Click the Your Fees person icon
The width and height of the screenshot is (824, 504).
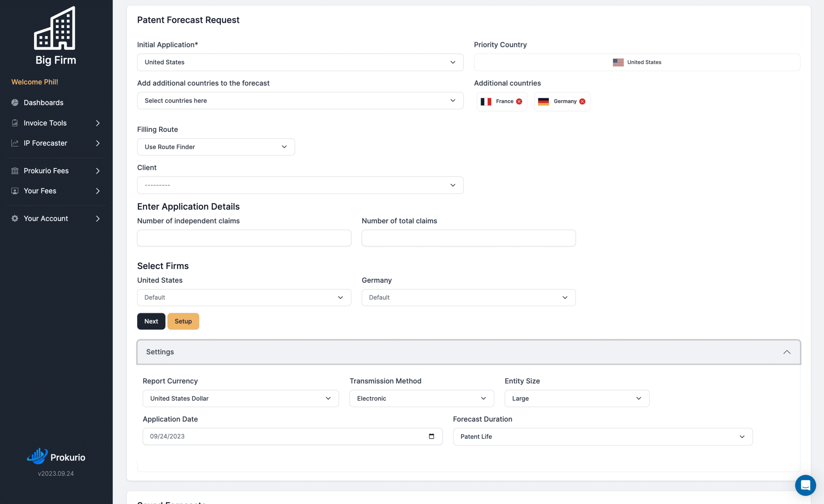point(15,191)
